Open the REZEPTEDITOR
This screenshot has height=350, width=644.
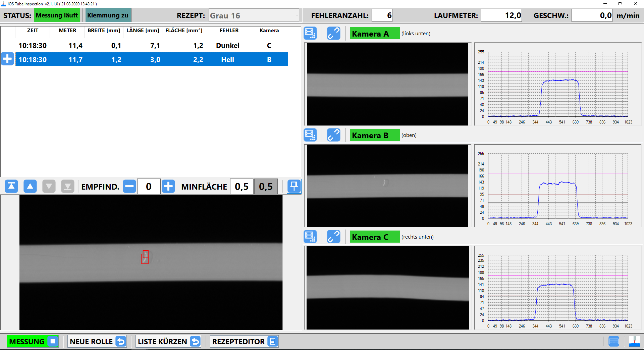click(244, 342)
